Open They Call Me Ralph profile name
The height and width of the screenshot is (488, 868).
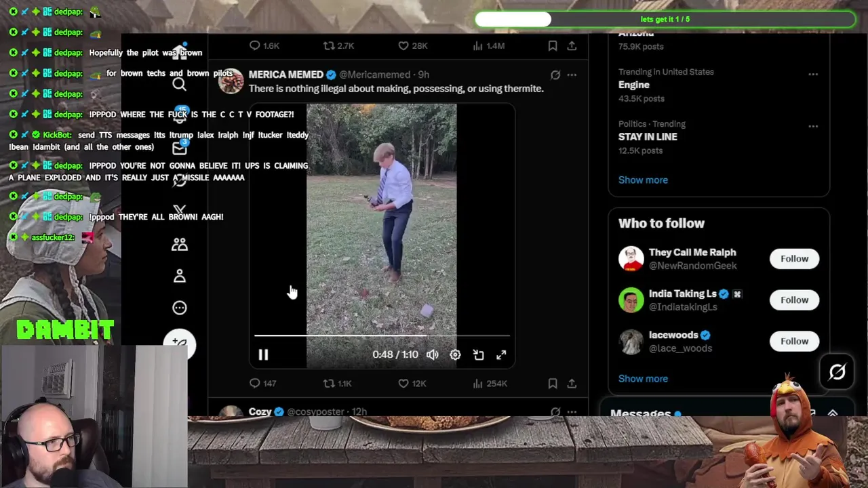click(x=692, y=252)
